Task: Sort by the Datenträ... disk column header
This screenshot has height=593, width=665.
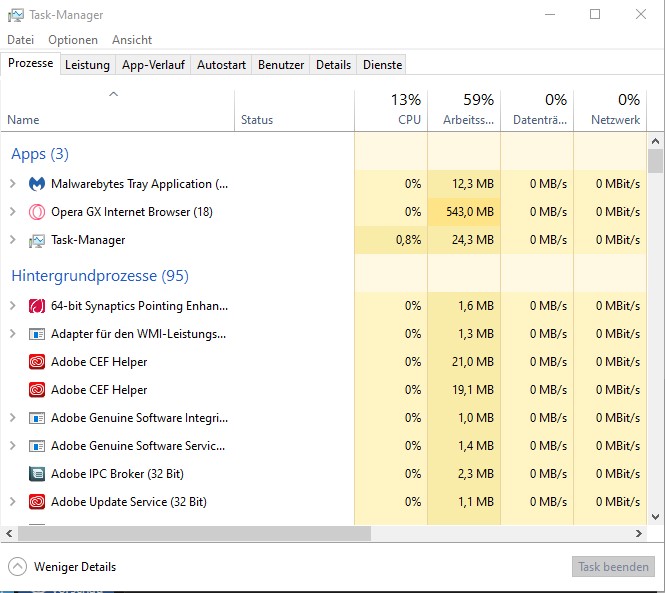Action: point(537,111)
